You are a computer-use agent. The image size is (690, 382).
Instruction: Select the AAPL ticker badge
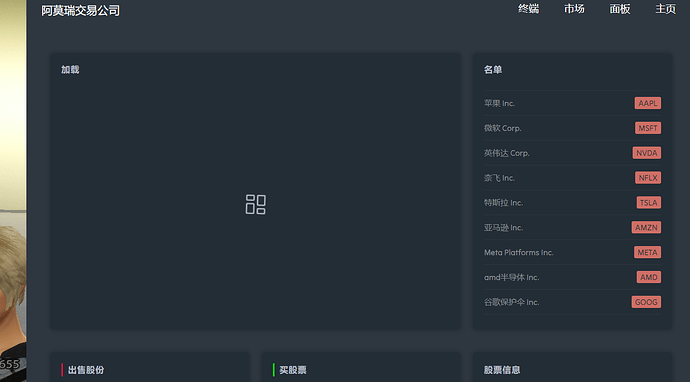click(648, 103)
